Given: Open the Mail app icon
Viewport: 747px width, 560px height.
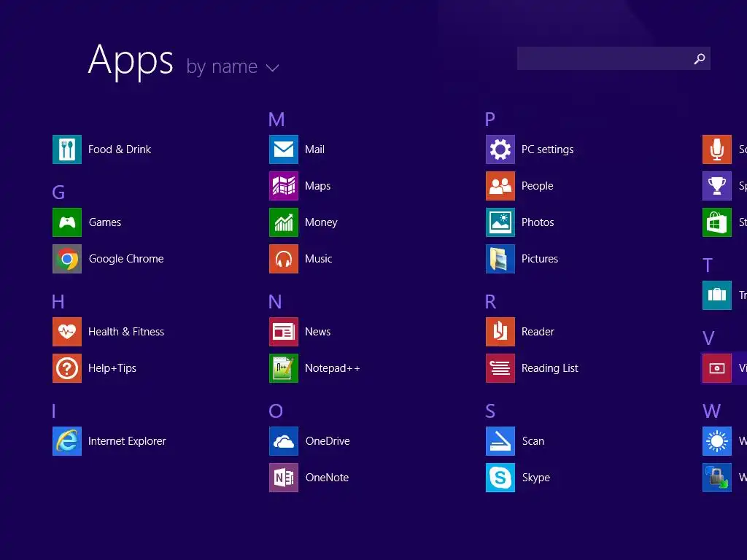Looking at the screenshot, I should click(284, 149).
